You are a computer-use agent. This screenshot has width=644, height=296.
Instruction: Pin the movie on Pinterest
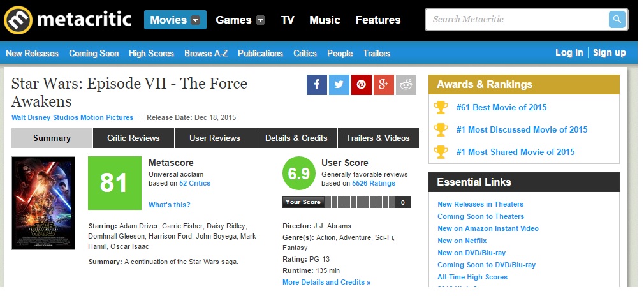coord(362,85)
